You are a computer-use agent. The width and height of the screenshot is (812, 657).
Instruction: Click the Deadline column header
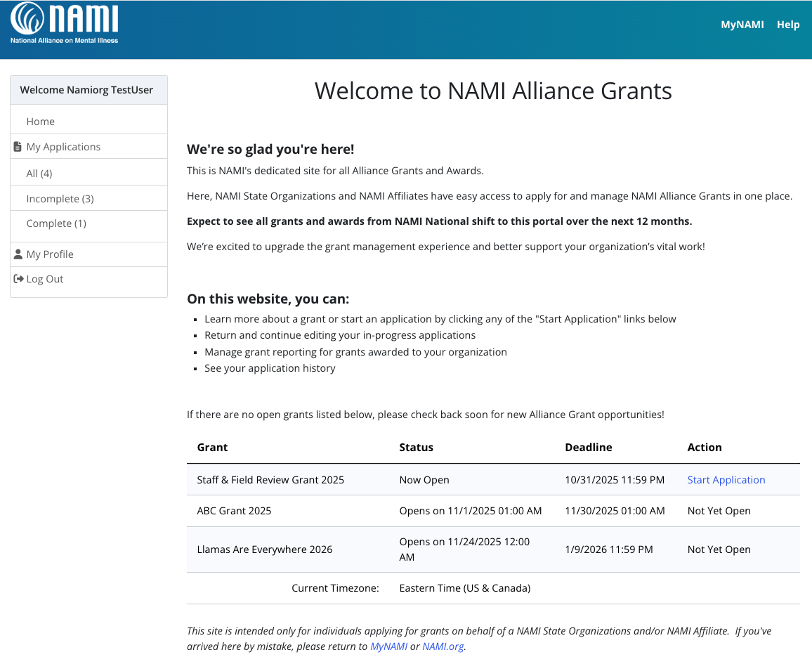point(589,447)
